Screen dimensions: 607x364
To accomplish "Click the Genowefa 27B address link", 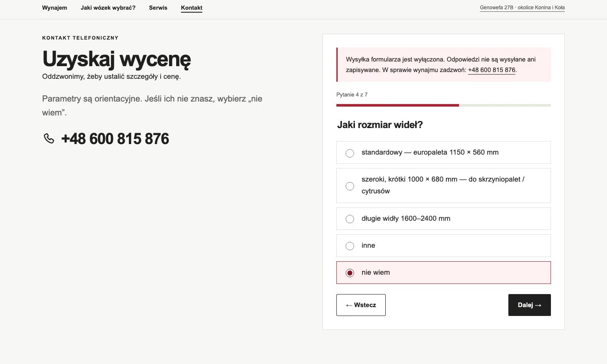I will click(x=522, y=8).
